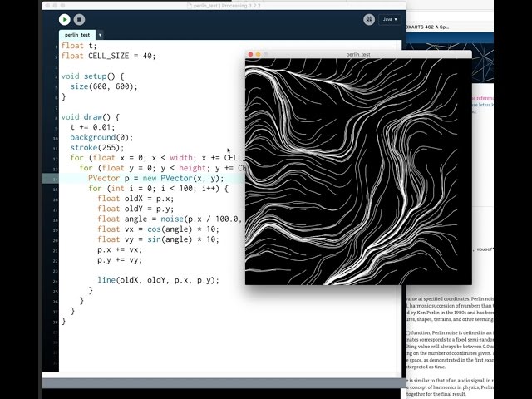The width and height of the screenshot is (532, 399).
Task: Run the sketch with the play button
Action: 65,20
